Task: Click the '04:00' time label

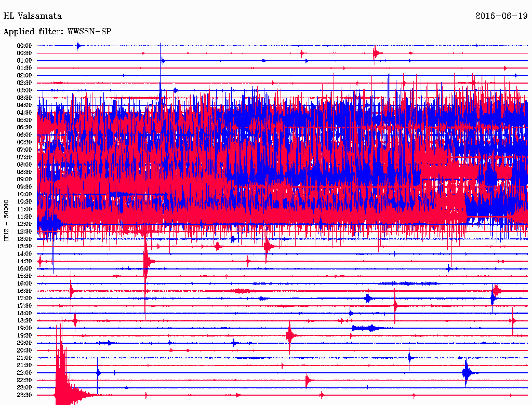Action: pos(24,105)
